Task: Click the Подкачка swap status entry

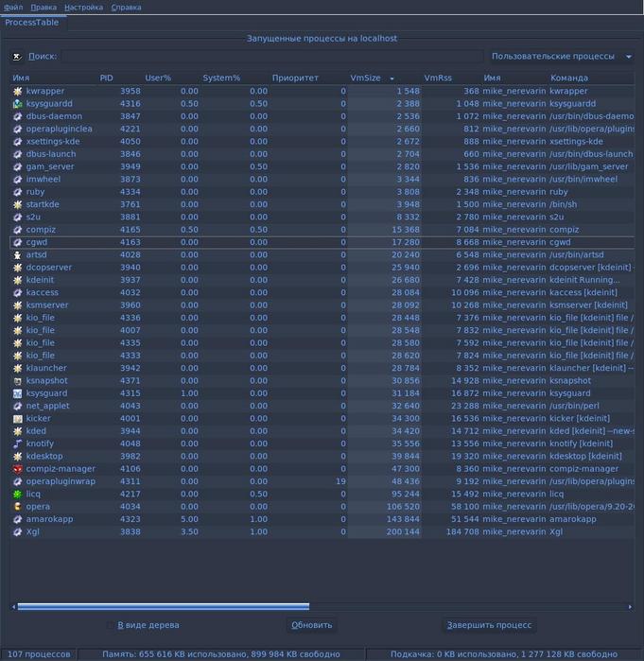Action: 504,654
